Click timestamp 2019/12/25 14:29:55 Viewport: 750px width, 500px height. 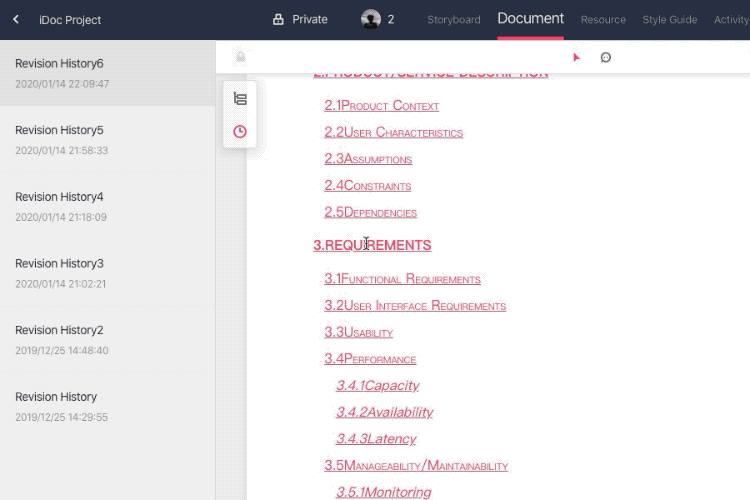tap(61, 417)
